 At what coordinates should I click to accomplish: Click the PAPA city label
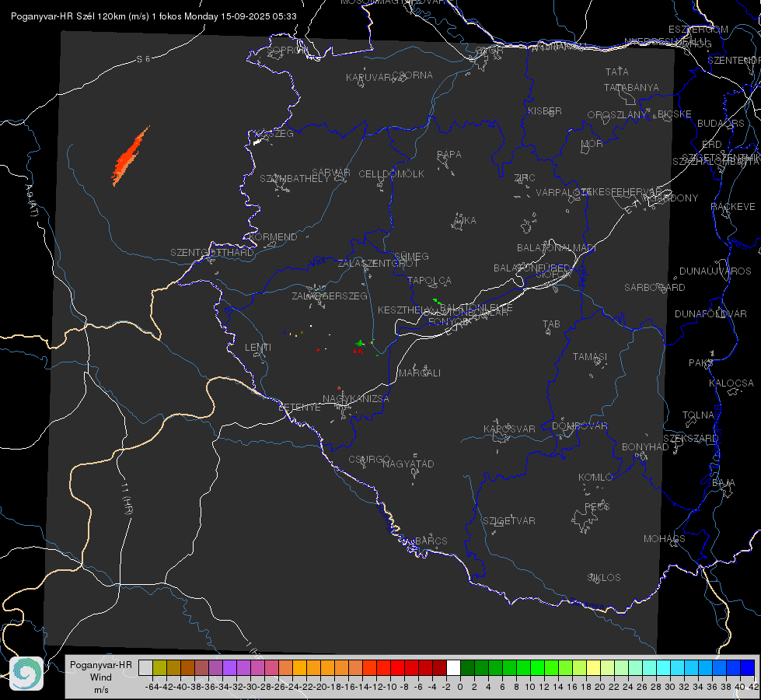[449, 155]
